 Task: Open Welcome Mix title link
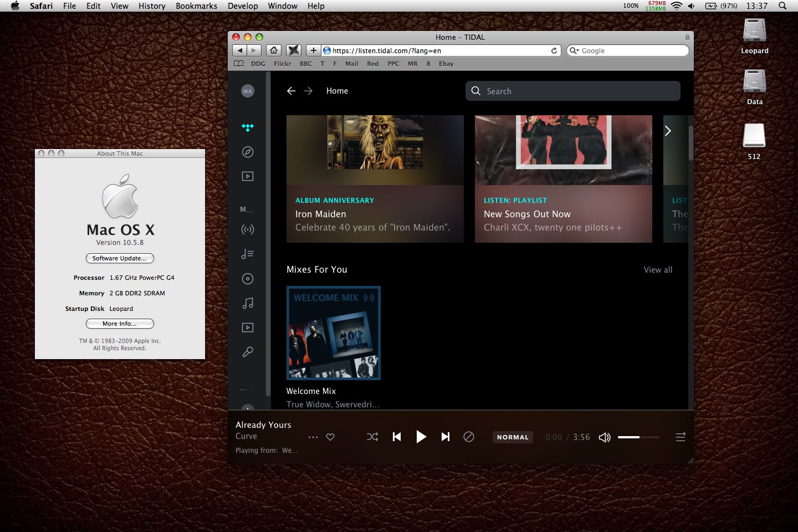point(311,391)
